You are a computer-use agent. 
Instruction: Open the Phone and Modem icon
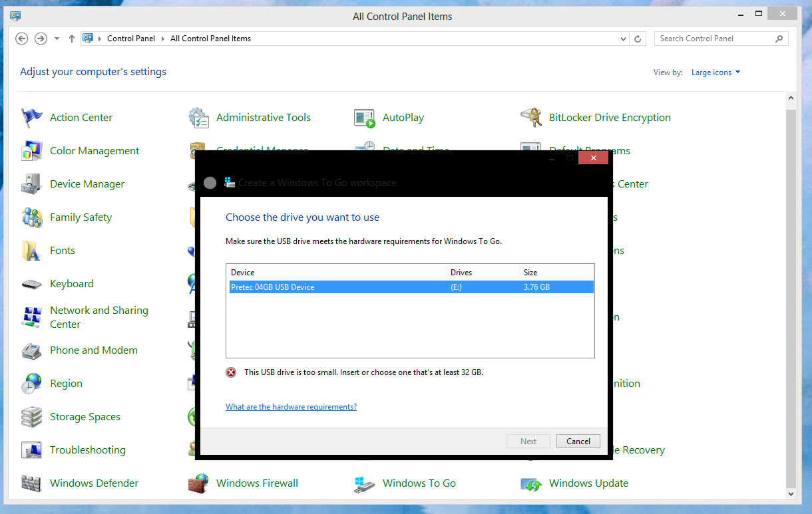(32, 350)
